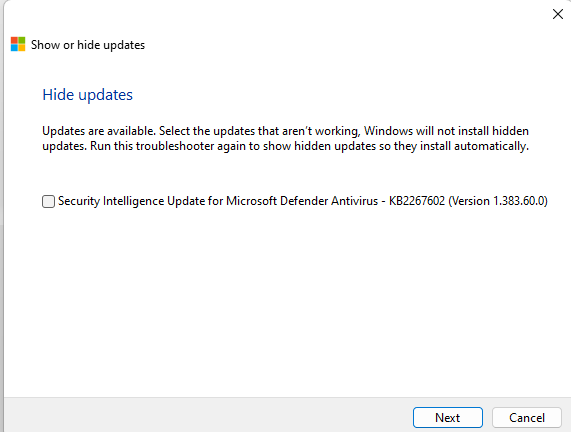The width and height of the screenshot is (571, 432).
Task: Click the 'Updates are available' description paragraph
Action: coord(286,138)
